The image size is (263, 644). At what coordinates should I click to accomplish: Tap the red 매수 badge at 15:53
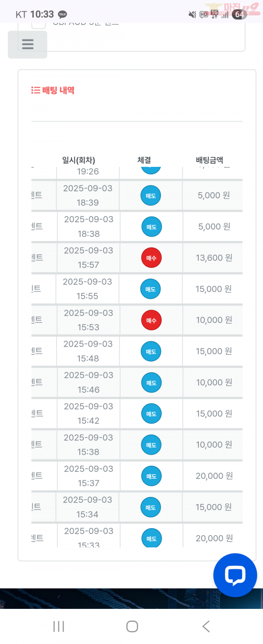coord(151,320)
